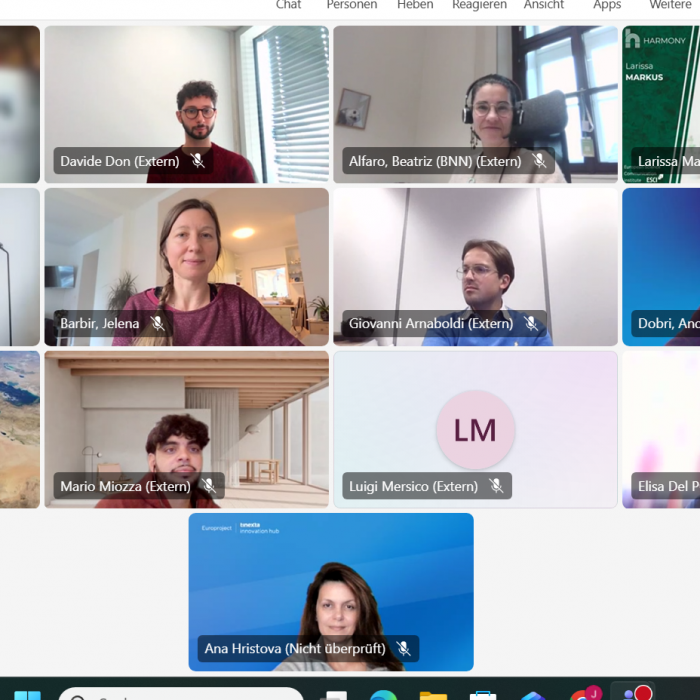Click Beatriz Alfaro's muted microphone icon
Viewport: 700px width, 700px height.
pyautogui.click(x=539, y=161)
